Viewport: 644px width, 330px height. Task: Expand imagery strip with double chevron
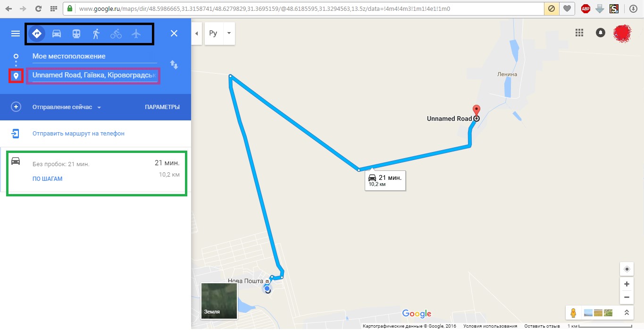627,313
